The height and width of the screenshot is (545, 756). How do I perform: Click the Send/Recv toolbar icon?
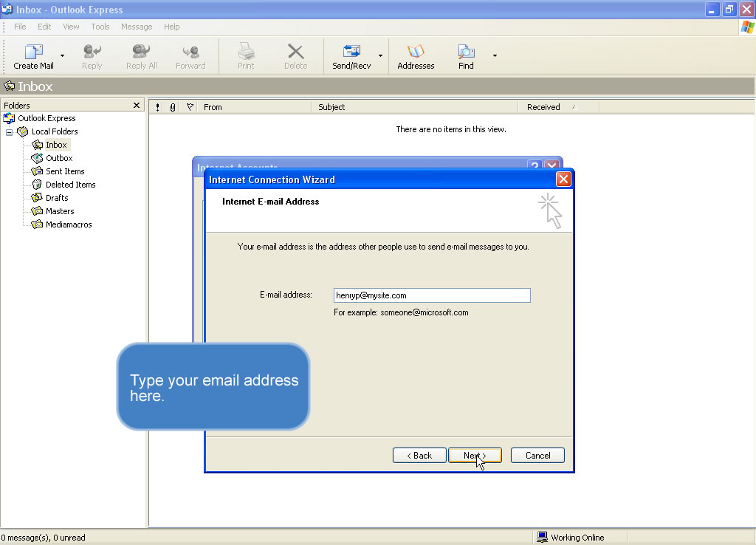click(x=351, y=52)
